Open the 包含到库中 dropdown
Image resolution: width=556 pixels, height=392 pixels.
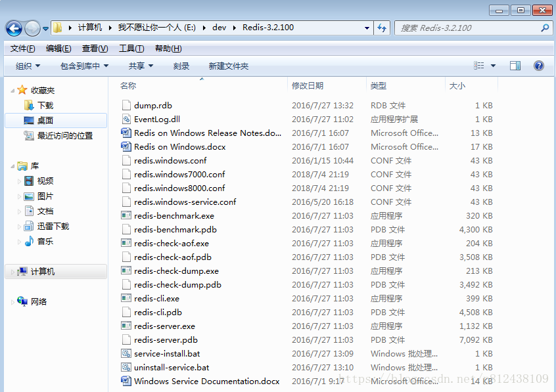click(x=84, y=66)
